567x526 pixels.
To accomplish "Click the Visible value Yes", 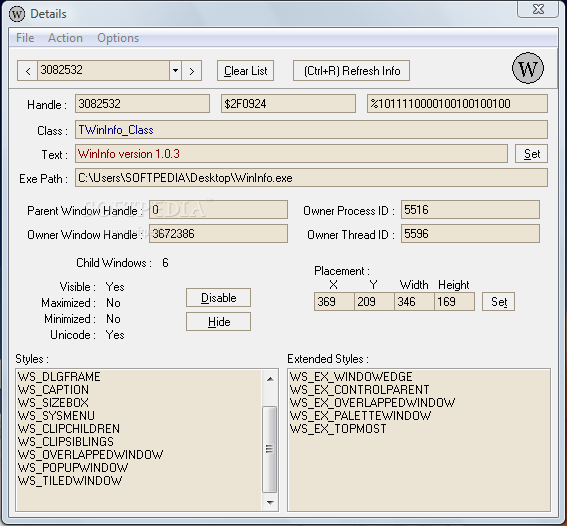I will pyautogui.click(x=115, y=287).
